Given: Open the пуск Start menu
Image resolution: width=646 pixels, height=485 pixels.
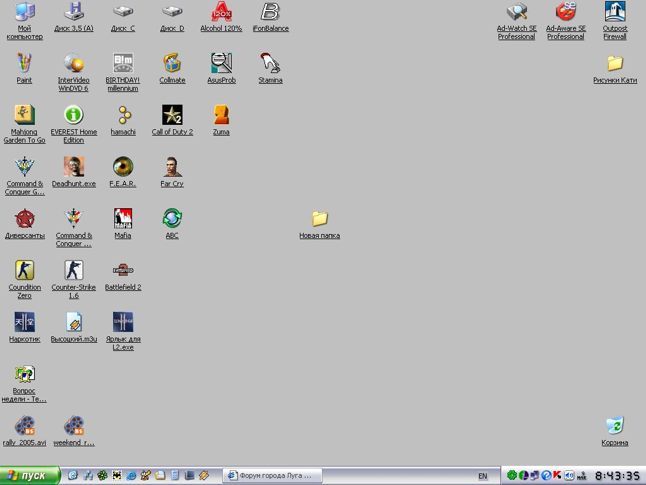Looking at the screenshot, I should click(x=31, y=476).
